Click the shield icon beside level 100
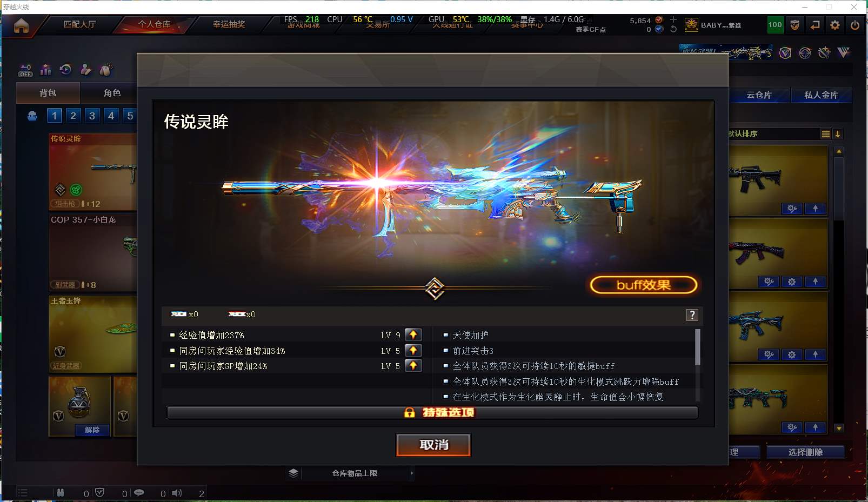This screenshot has height=502, width=868. tap(795, 25)
